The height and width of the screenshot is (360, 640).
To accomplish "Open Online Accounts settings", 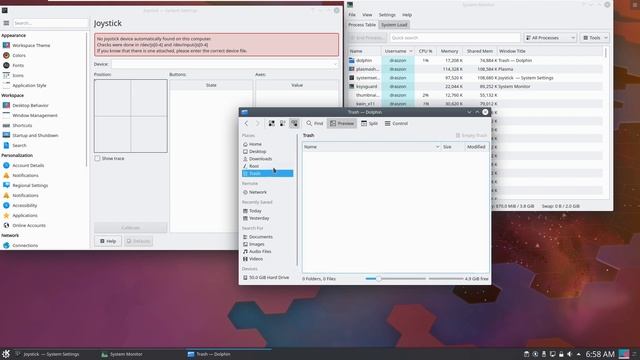I will click(29, 225).
